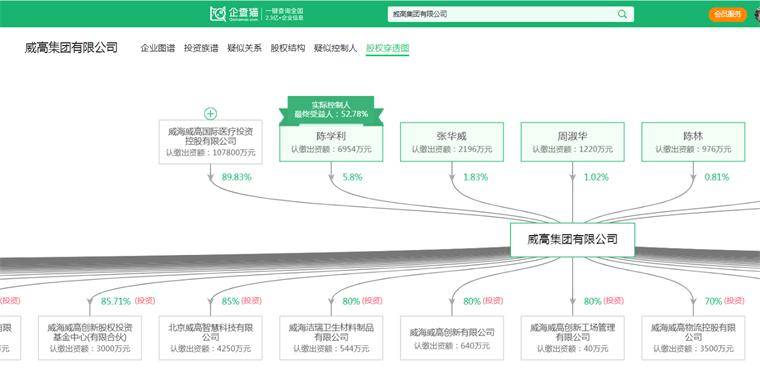Select the 股权穿透图 tab
The image size is (760, 384).
click(387, 48)
